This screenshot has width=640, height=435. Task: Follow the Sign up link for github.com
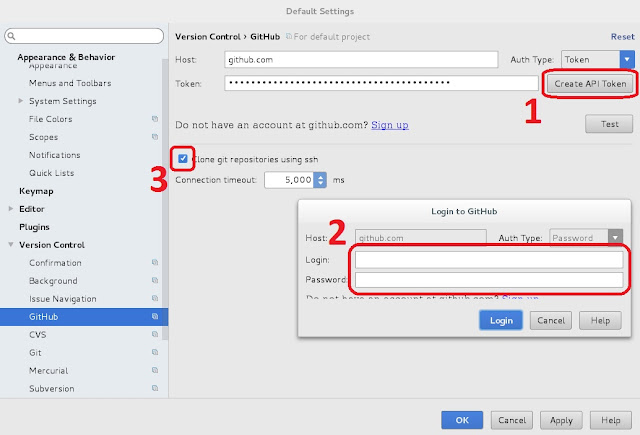(390, 125)
